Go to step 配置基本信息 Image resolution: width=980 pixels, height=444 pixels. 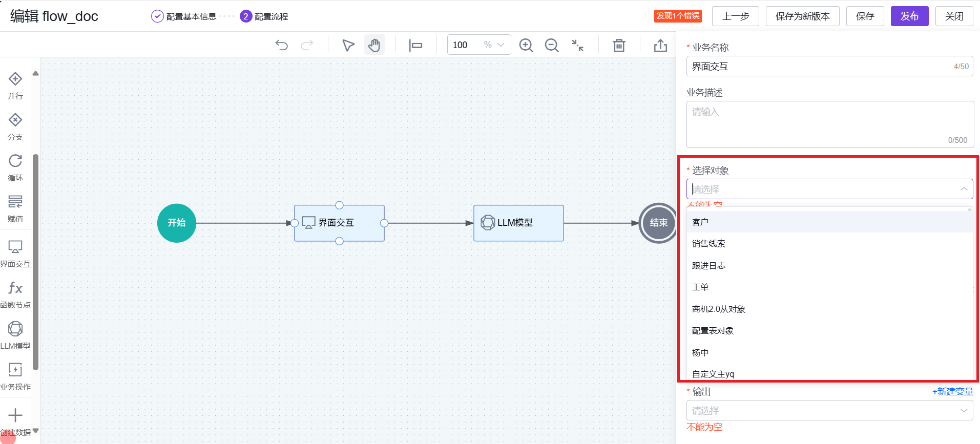[184, 16]
